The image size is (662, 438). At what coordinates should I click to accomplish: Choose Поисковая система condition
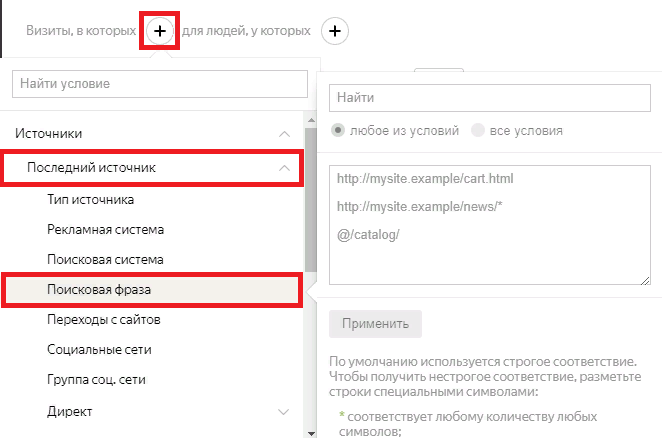(x=105, y=259)
